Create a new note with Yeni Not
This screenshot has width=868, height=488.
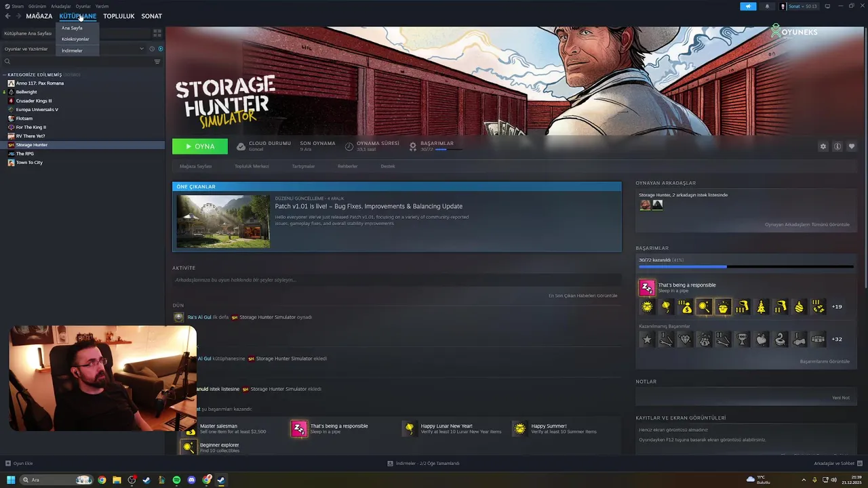pyautogui.click(x=841, y=398)
